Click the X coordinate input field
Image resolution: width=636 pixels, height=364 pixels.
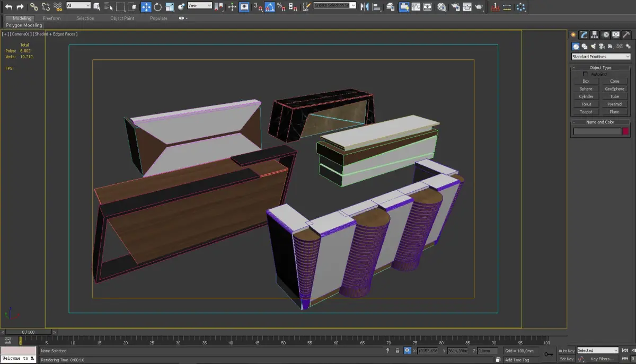point(427,351)
